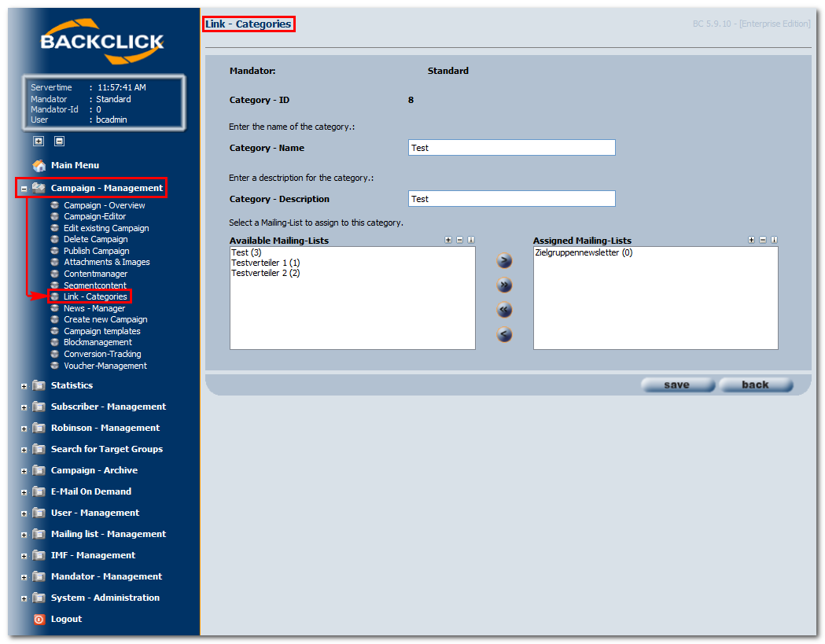
Task: Click minus icon above Assigned Mailing-Lists
Action: click(762, 241)
